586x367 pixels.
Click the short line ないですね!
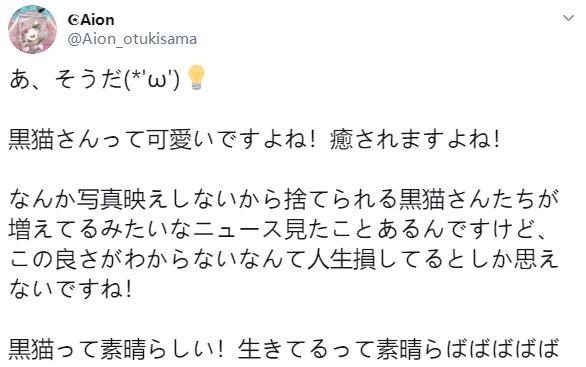coord(70,289)
